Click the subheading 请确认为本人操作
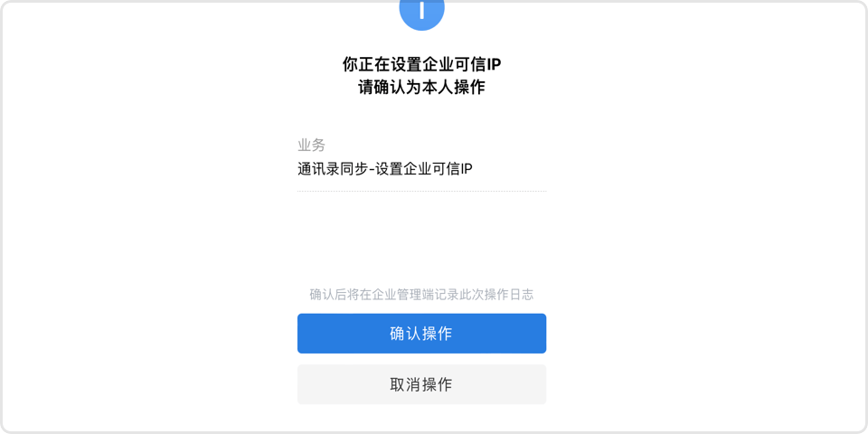868x434 pixels. tap(422, 88)
